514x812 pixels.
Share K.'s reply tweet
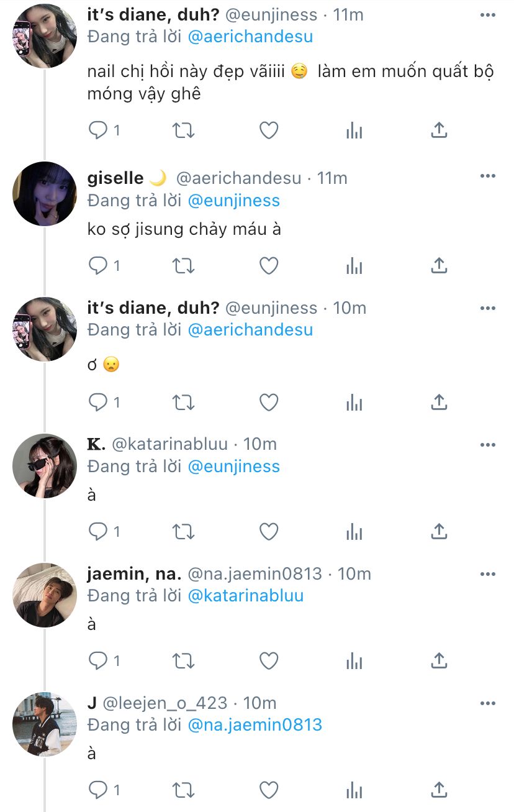pos(439,532)
